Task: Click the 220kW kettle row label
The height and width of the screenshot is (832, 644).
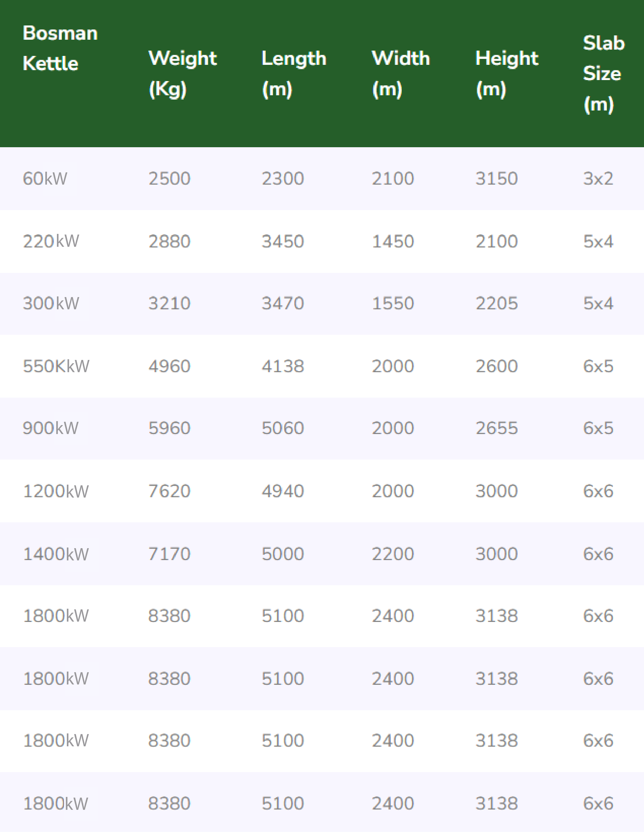Action: pyautogui.click(x=51, y=241)
